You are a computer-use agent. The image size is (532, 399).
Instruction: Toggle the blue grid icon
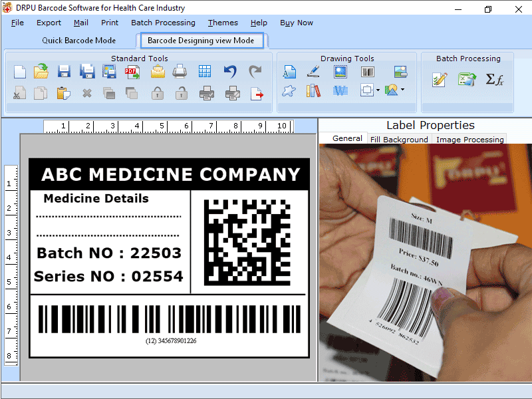click(x=205, y=72)
